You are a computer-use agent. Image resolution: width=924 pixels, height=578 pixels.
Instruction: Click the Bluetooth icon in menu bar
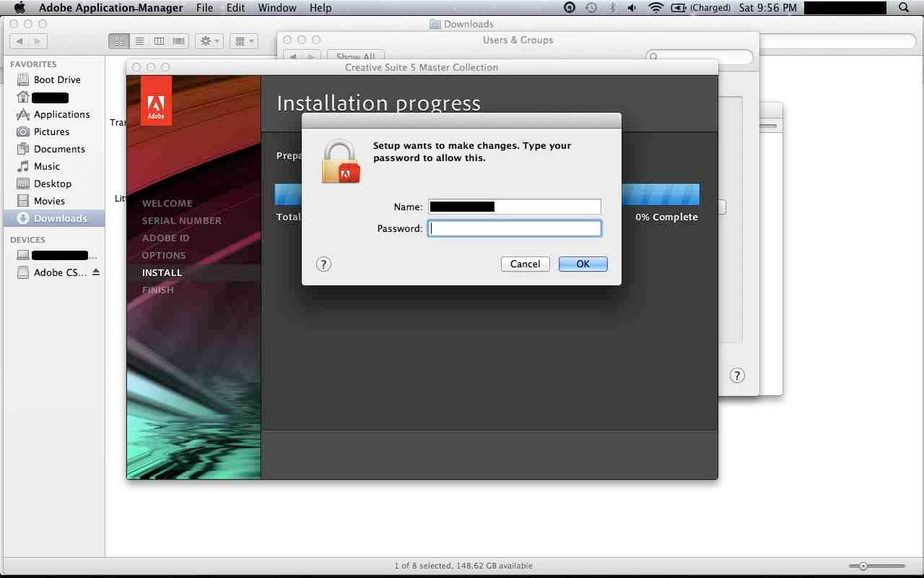(612, 8)
